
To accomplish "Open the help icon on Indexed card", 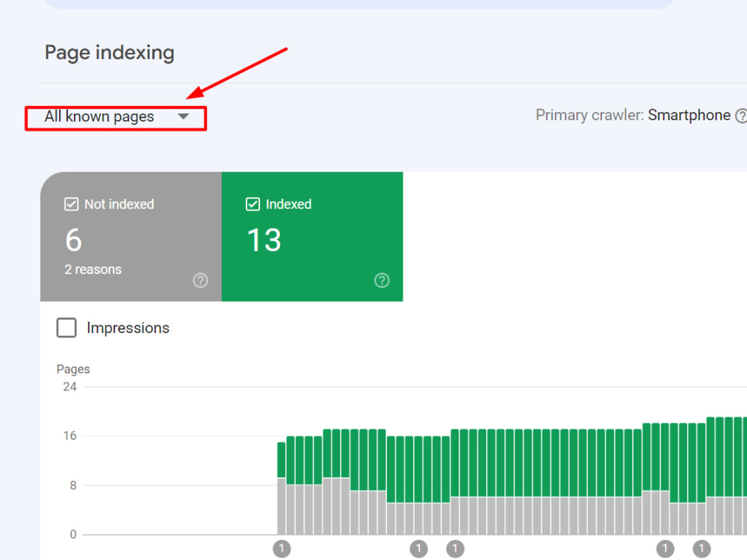I will (382, 280).
